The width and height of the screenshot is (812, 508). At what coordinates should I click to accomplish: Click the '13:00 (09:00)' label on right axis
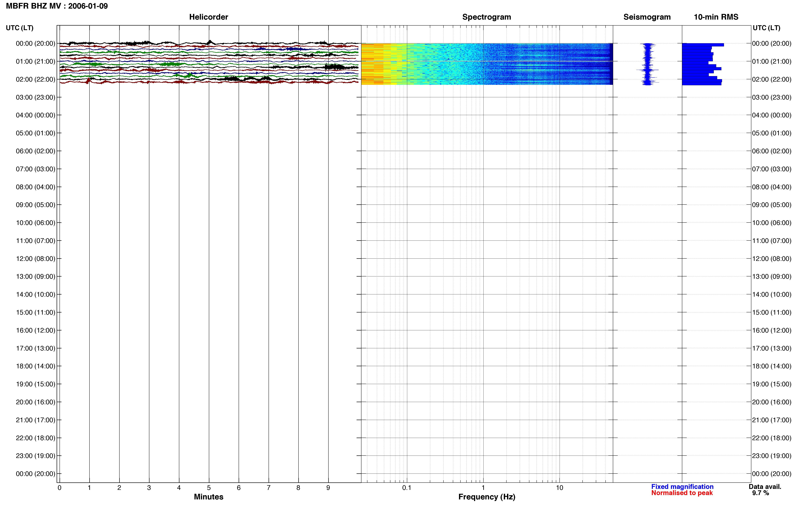[x=772, y=277]
